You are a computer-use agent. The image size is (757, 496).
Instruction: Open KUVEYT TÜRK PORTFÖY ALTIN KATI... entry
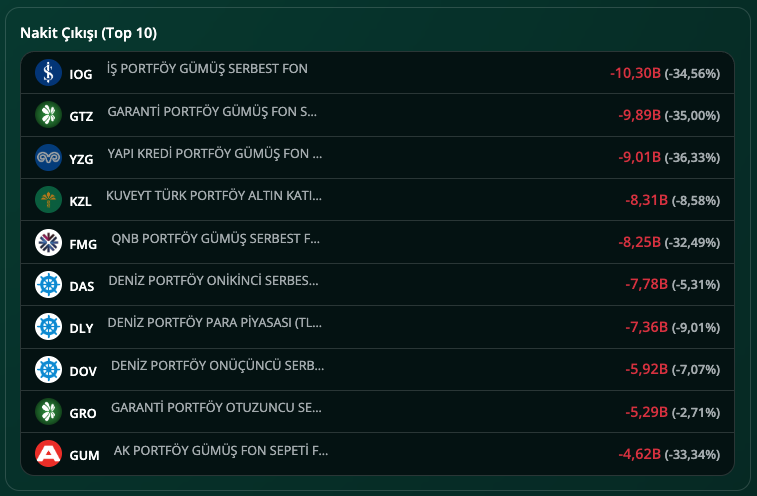click(x=214, y=196)
